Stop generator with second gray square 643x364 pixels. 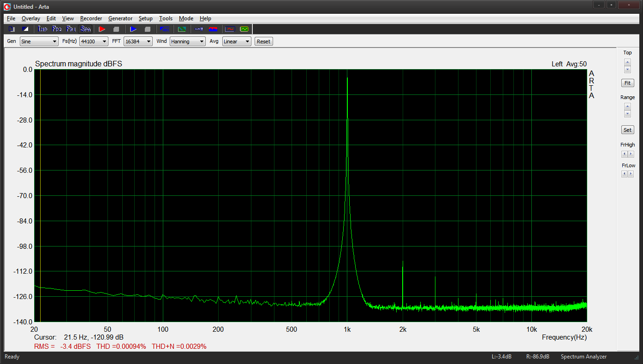[x=148, y=29]
